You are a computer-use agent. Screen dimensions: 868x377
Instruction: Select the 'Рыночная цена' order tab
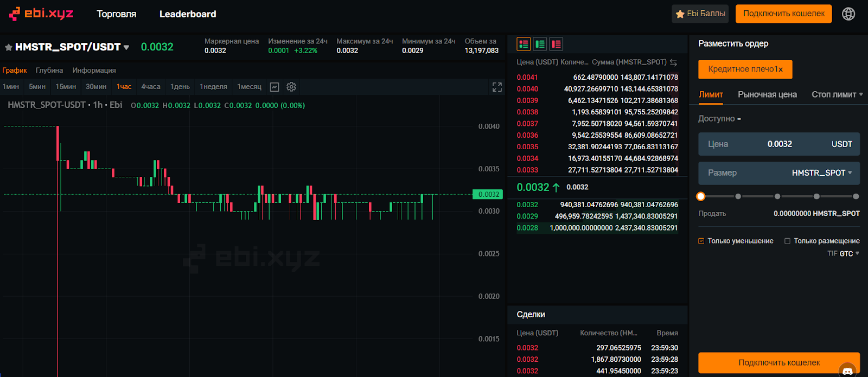(767, 94)
